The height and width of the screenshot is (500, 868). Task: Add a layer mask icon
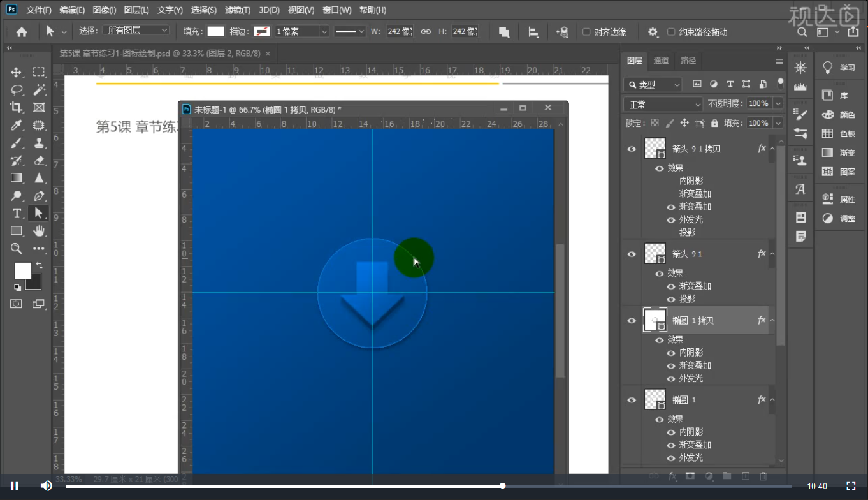pyautogui.click(x=690, y=476)
